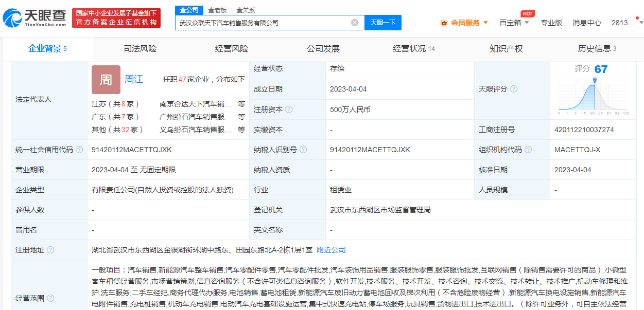Open 南京合达天下汽车销... company link
644x310 pixels.
(196, 104)
